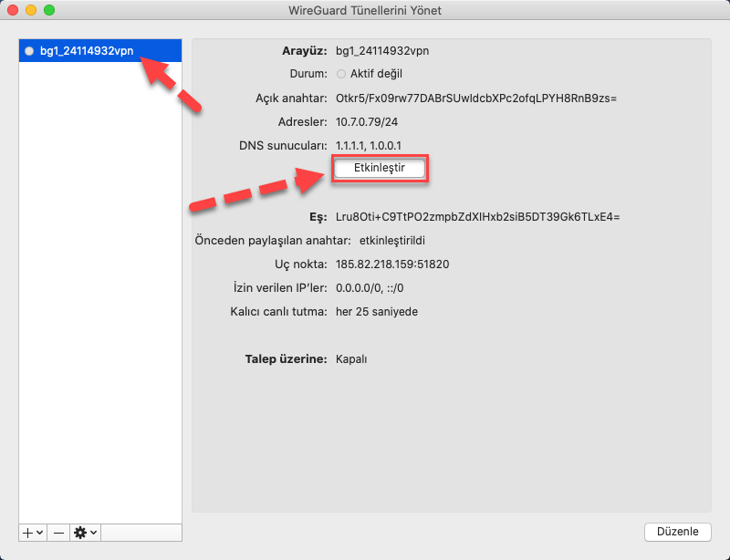
Task: Click the Düzenle button to edit the tunnel
Action: (677, 532)
